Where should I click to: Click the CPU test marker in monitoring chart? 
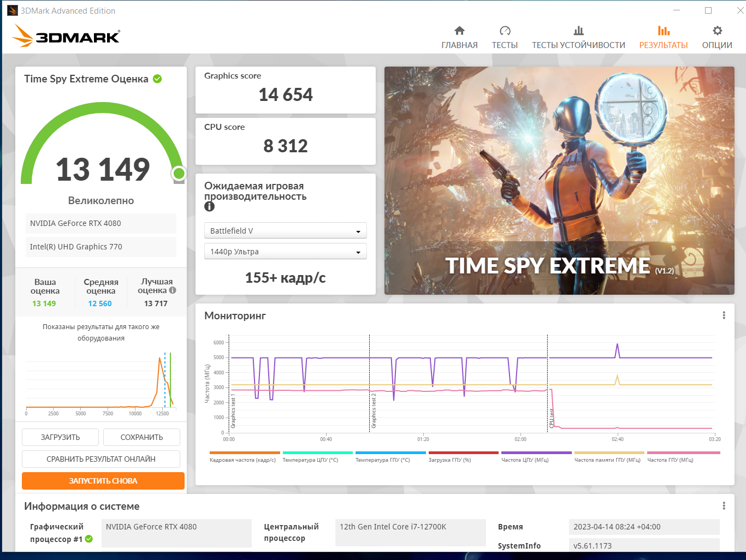(552, 418)
